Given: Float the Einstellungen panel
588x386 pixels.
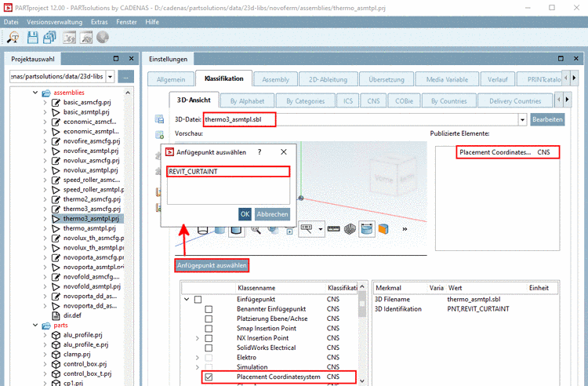Looking at the screenshot, I should pos(561,59).
